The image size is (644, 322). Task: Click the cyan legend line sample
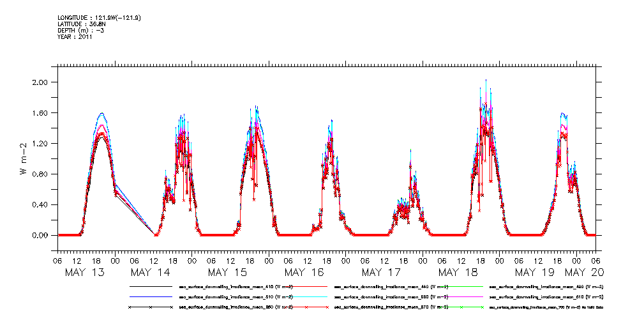(306, 296)
